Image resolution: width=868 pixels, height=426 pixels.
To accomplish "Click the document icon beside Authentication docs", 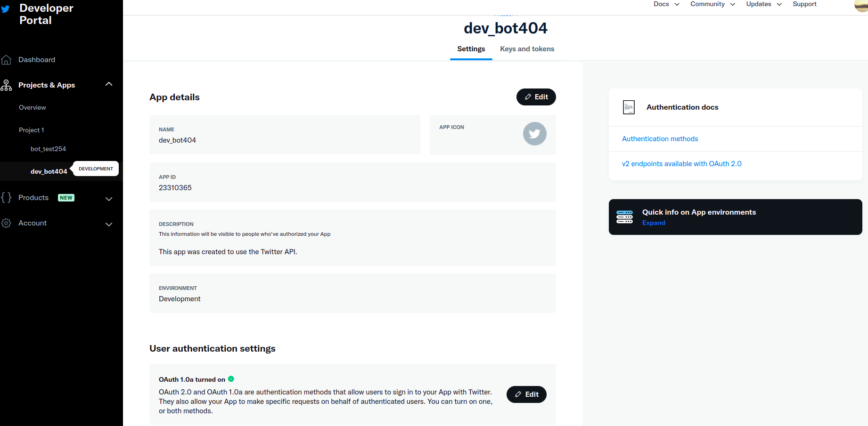I will pyautogui.click(x=629, y=107).
